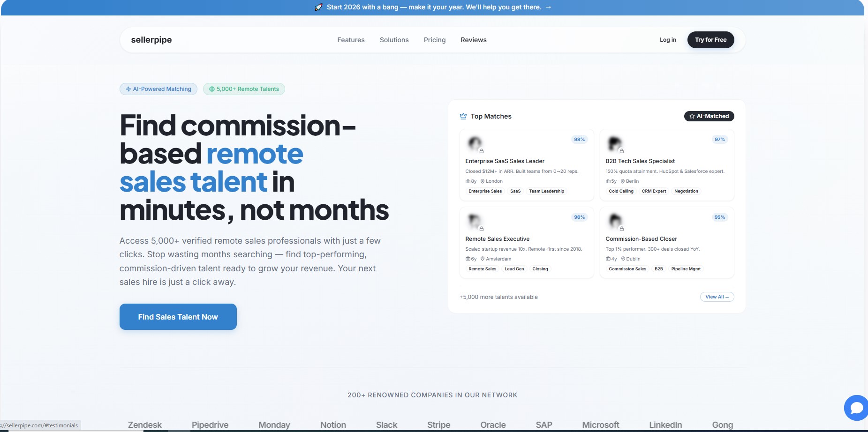Open the Solutions menu
868x432 pixels.
tap(394, 40)
